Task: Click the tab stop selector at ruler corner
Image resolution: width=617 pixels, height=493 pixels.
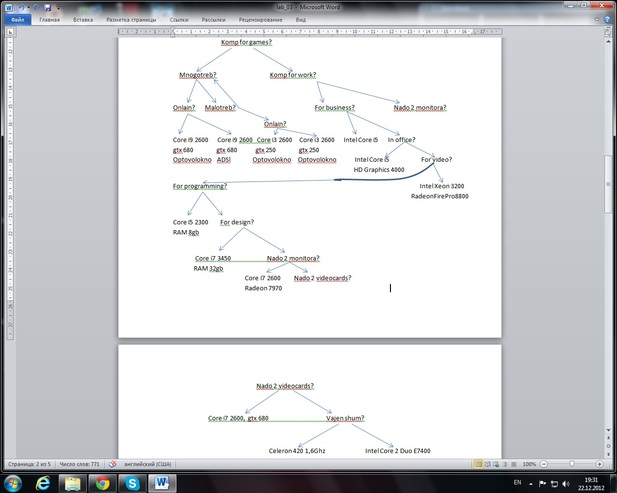Action: tap(10, 32)
